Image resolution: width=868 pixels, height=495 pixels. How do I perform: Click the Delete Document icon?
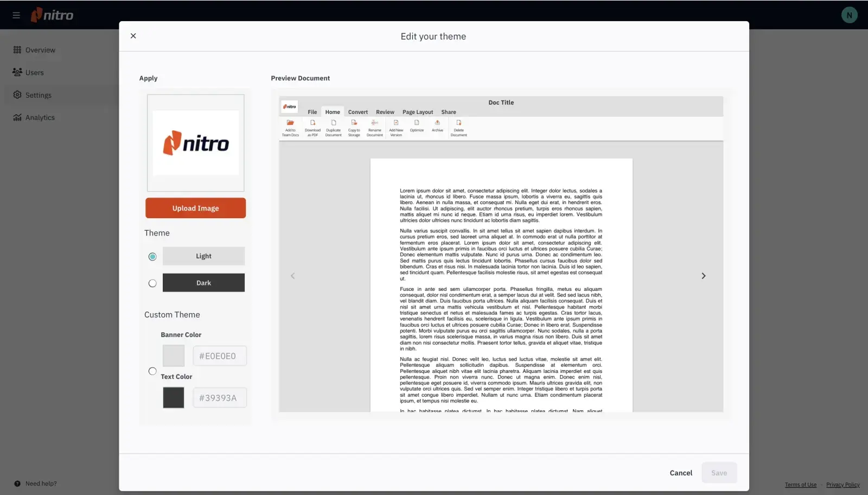458,123
